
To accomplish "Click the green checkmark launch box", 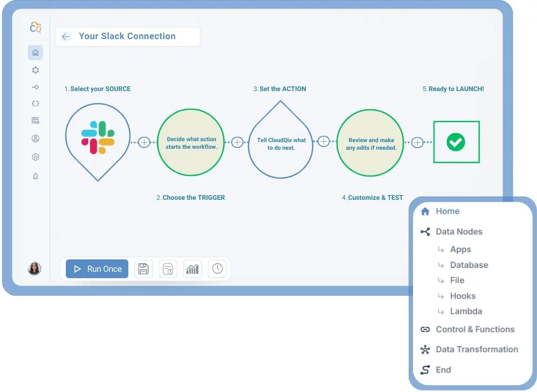I will coord(456,142).
